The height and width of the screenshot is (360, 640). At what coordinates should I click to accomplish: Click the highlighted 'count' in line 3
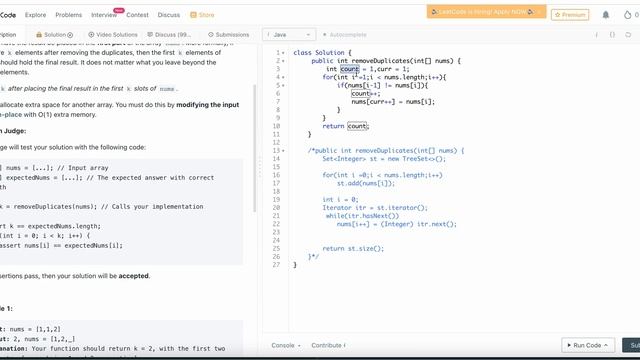350,69
